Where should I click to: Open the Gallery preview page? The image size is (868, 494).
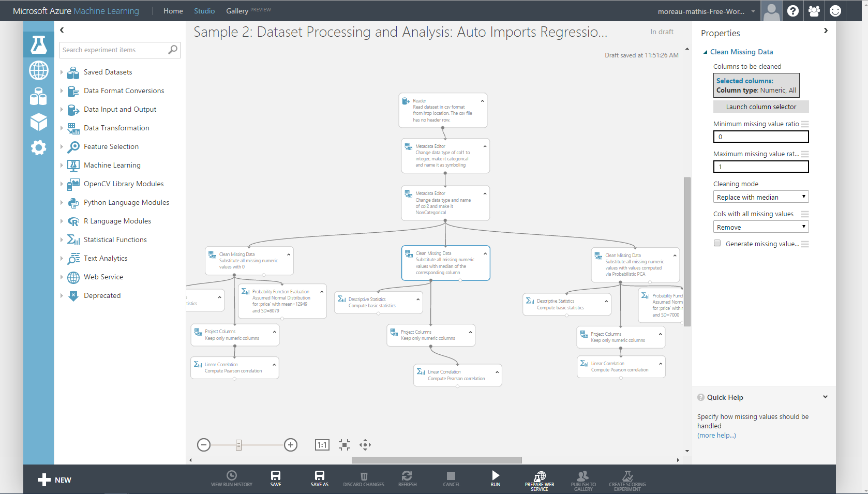tap(238, 10)
